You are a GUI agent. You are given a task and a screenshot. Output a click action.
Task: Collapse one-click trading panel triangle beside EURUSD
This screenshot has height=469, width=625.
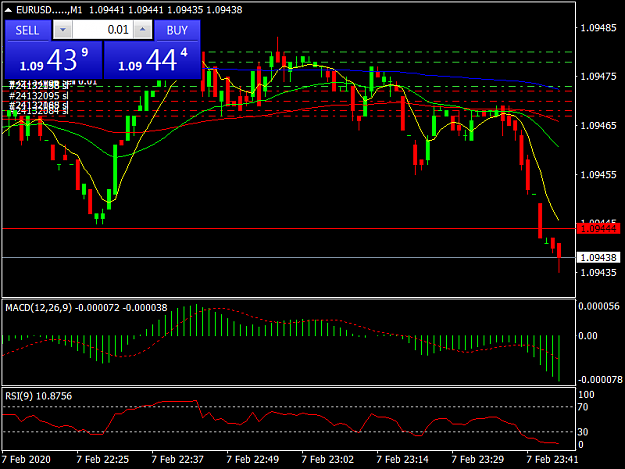[8, 10]
